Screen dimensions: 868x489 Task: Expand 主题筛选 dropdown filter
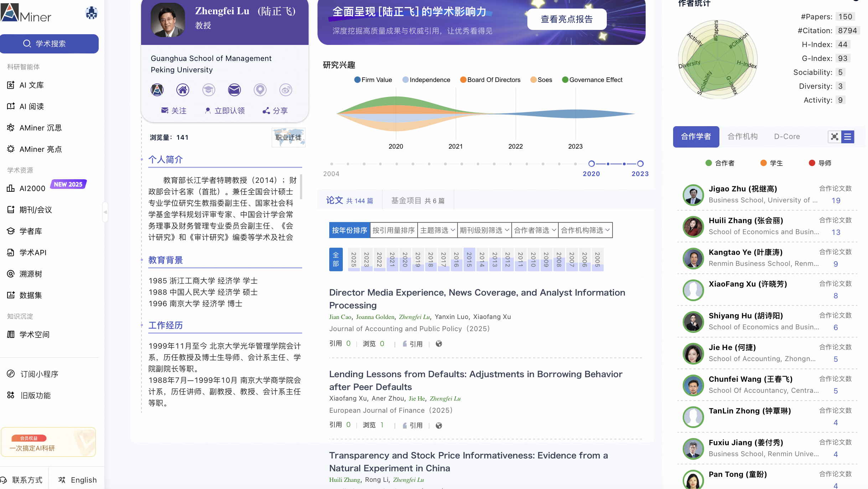(x=437, y=230)
